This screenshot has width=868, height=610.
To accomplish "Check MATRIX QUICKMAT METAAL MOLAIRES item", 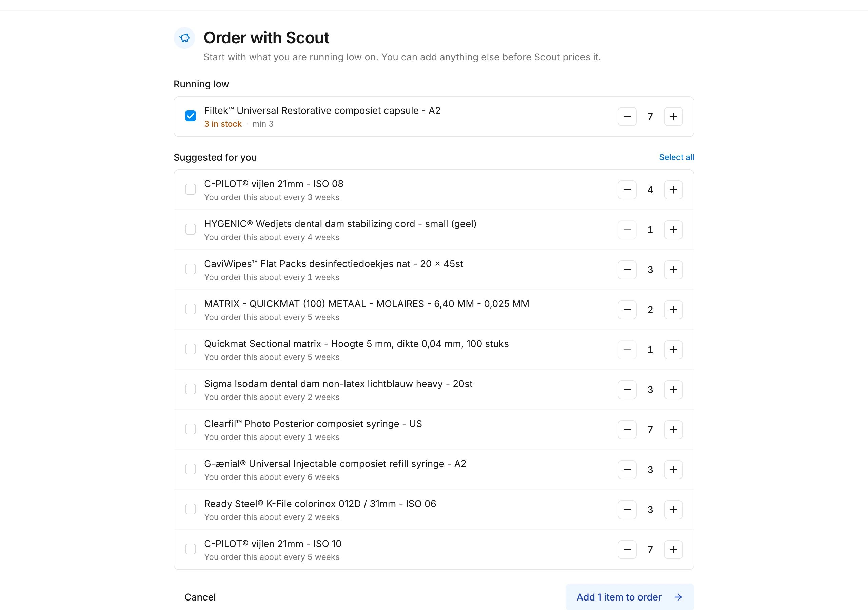I will point(191,309).
